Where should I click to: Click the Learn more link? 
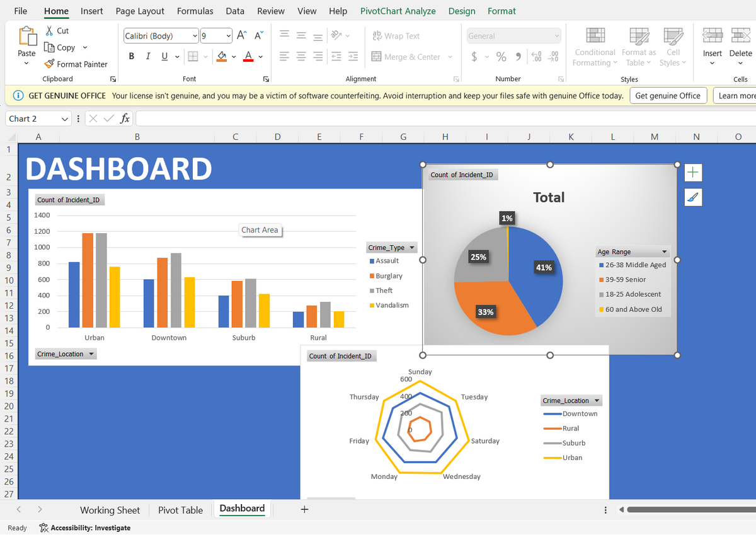(x=739, y=95)
